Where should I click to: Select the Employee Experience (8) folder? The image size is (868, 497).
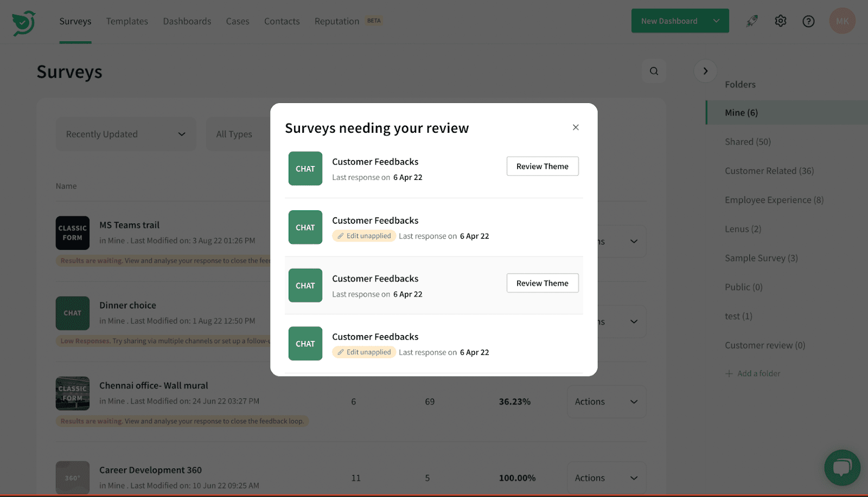(x=774, y=200)
